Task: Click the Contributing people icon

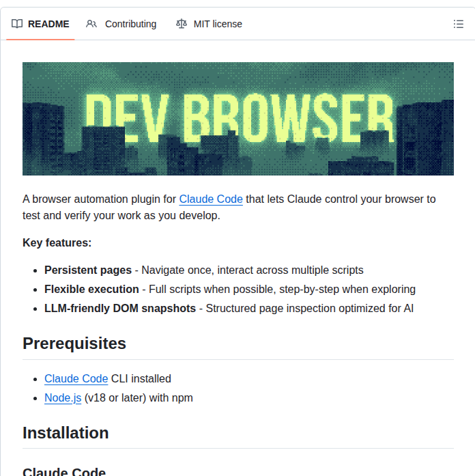Action: tap(91, 24)
